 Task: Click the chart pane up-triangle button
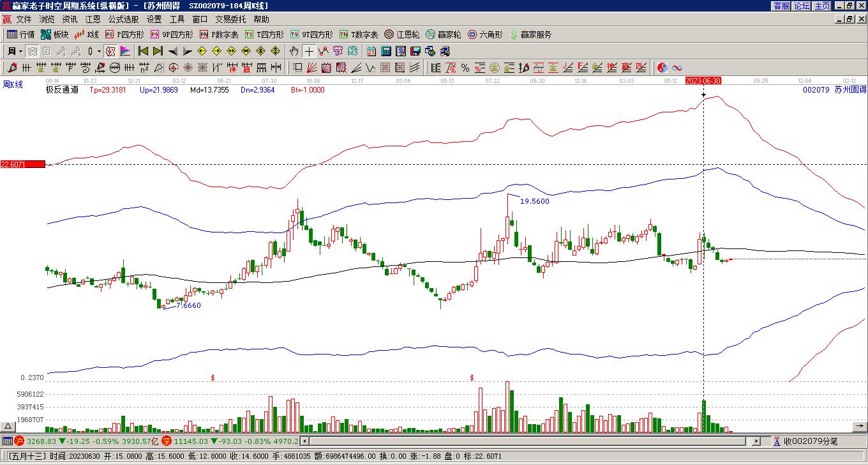[x=8, y=426]
